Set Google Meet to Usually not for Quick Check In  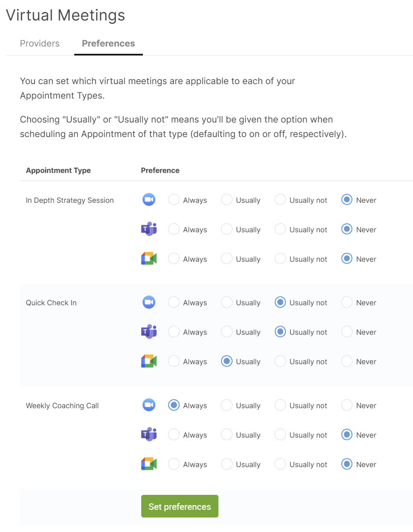tap(280, 361)
